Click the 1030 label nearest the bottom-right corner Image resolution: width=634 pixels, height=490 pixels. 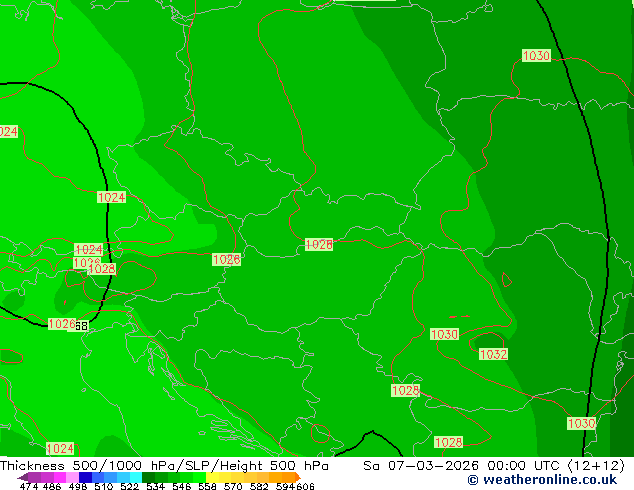[581, 423]
